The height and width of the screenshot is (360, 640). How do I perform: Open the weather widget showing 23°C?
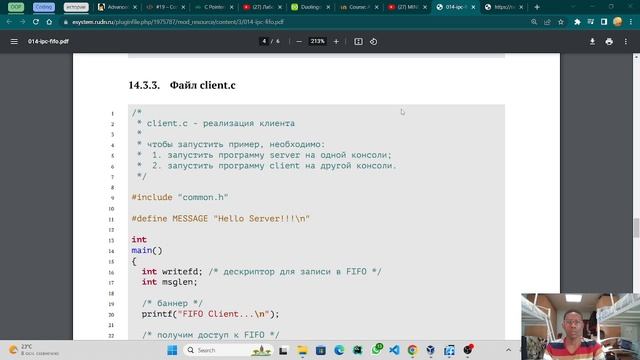coord(34,350)
